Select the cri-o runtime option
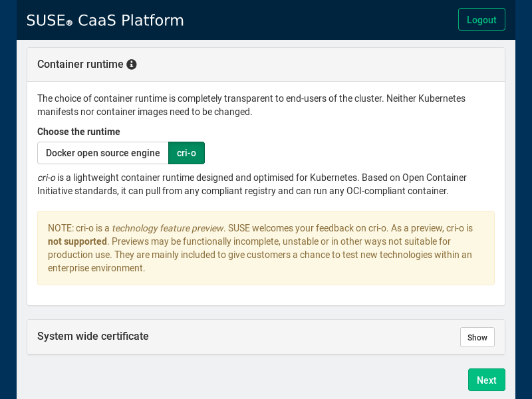The image size is (532, 399). (186, 153)
